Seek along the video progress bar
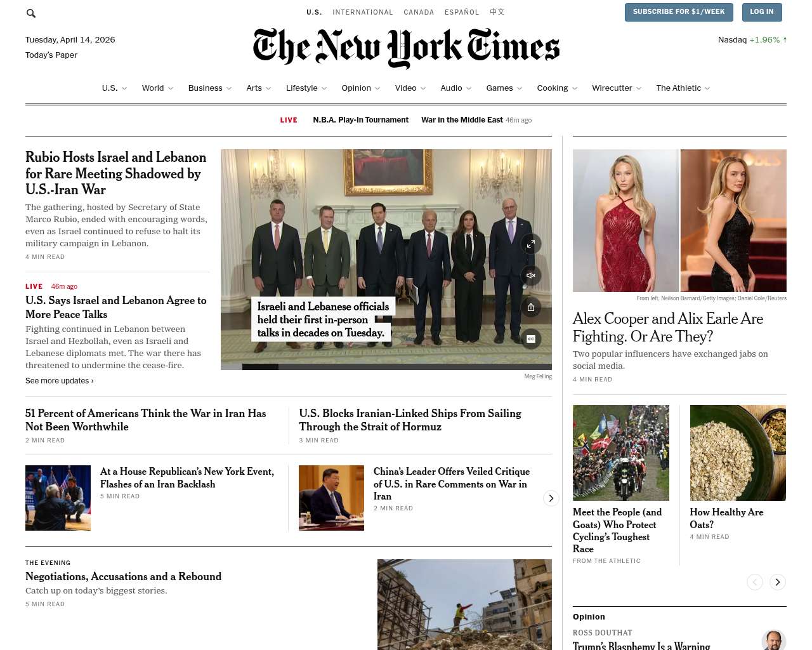Image resolution: width=812 pixels, height=650 pixels. [x=386, y=367]
